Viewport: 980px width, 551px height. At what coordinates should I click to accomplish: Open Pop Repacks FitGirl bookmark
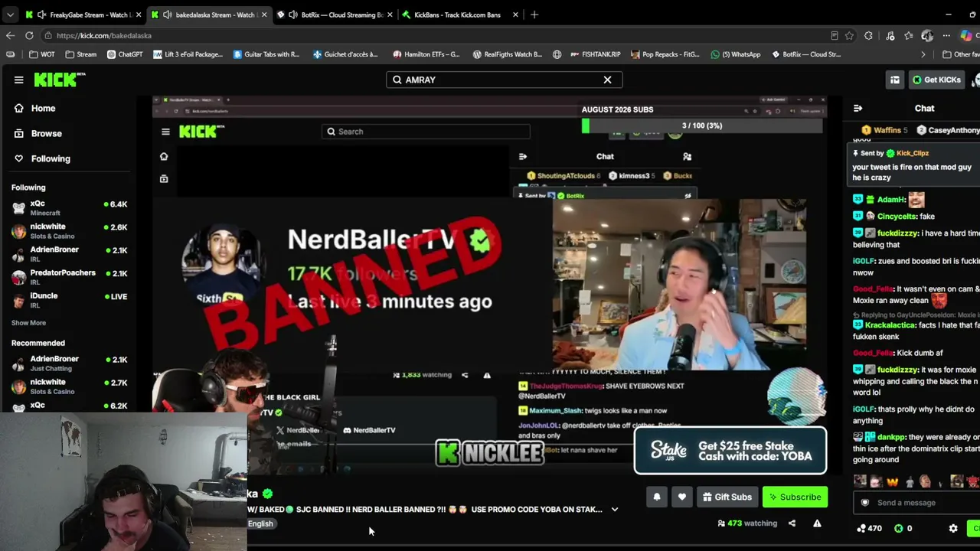point(665,54)
